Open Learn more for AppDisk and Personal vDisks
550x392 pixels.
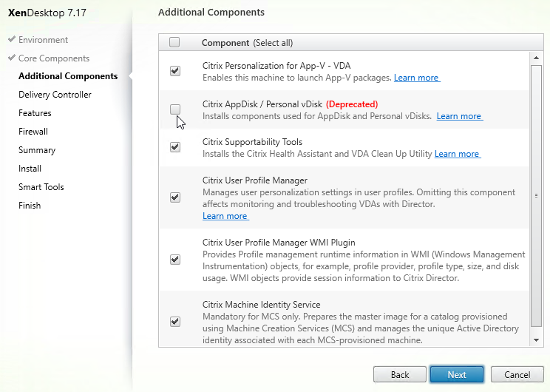tap(460, 116)
